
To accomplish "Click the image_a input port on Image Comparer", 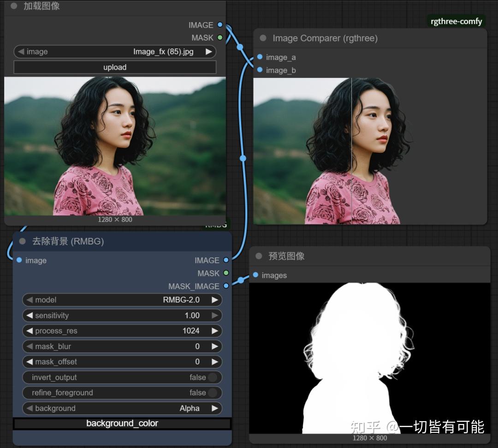I will click(259, 57).
